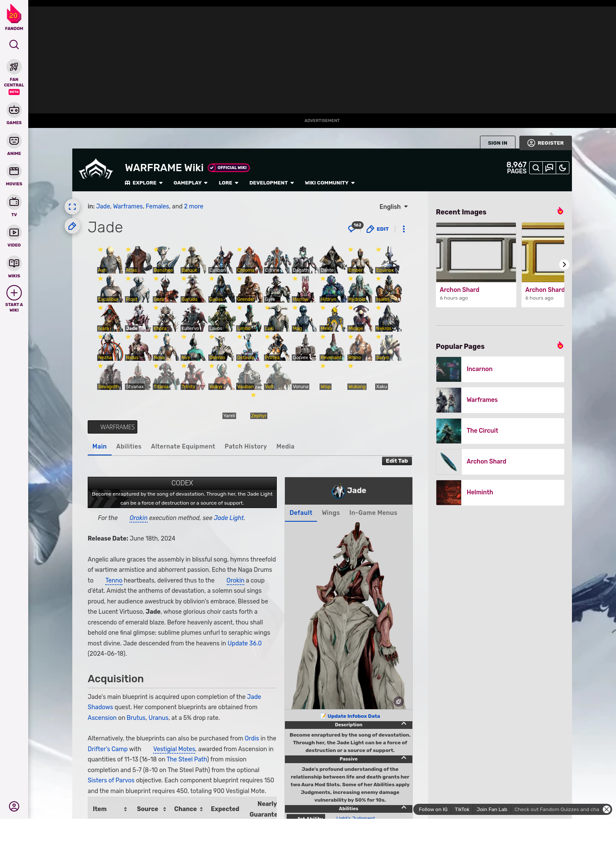Open first Archon Shard recent image
This screenshot has width=616, height=856.
coord(476,265)
